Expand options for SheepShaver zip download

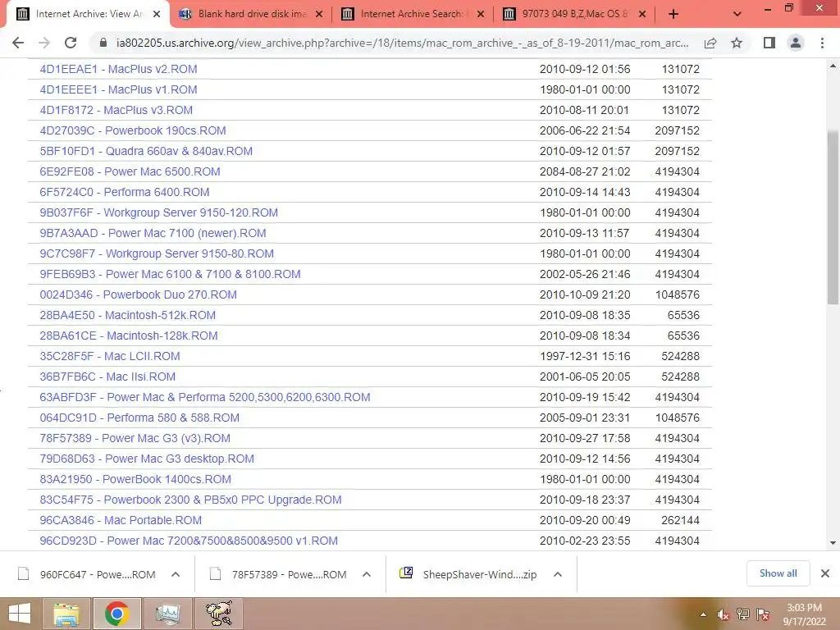click(558, 574)
